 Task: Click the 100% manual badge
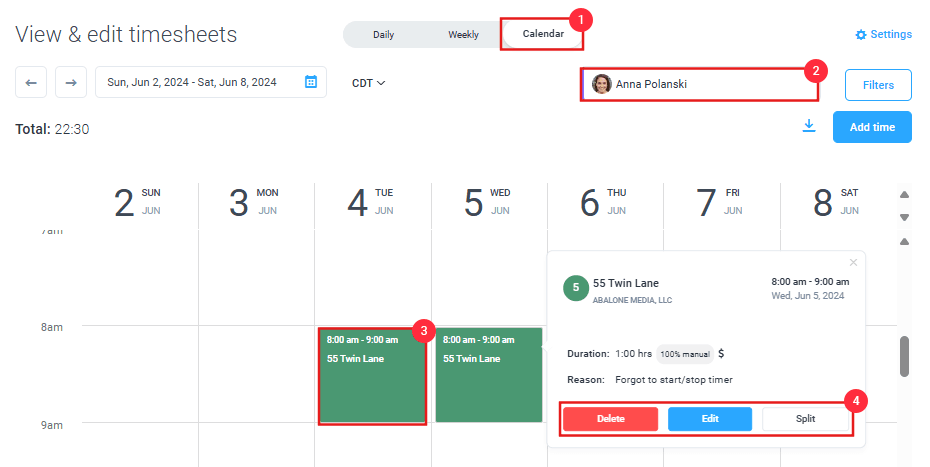pos(685,354)
